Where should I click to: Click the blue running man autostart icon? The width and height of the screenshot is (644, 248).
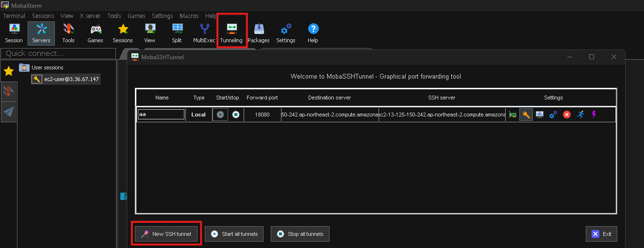[580, 115]
